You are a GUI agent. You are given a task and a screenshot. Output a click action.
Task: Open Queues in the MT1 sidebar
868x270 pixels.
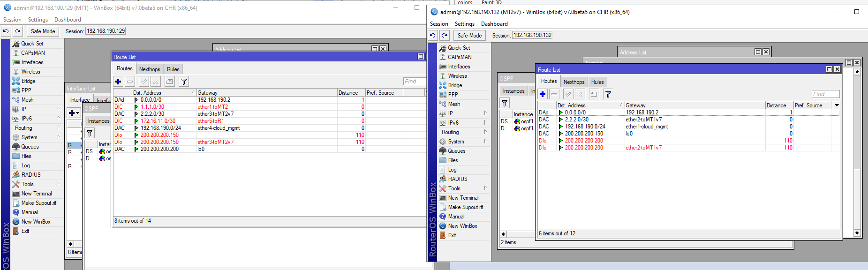pyautogui.click(x=30, y=147)
